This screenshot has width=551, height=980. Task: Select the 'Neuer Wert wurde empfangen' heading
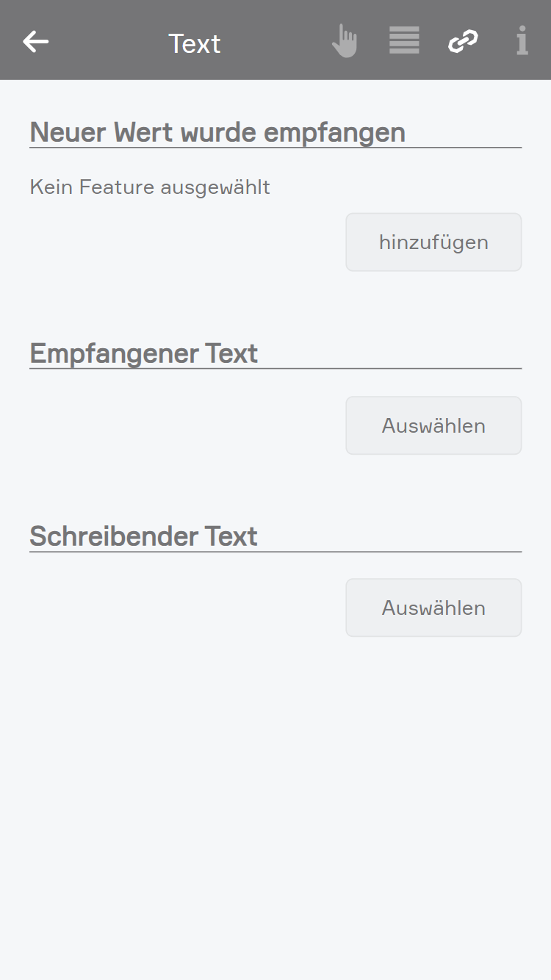pyautogui.click(x=217, y=132)
